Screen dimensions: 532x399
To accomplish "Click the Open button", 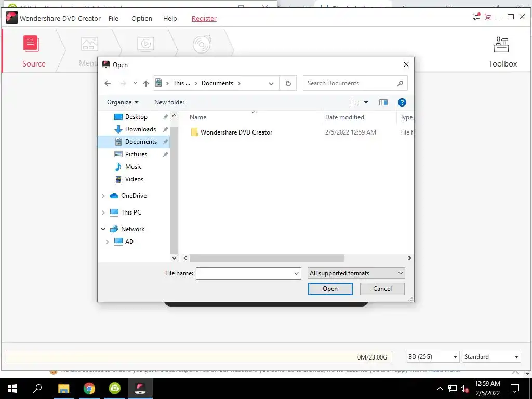I will pyautogui.click(x=330, y=289).
